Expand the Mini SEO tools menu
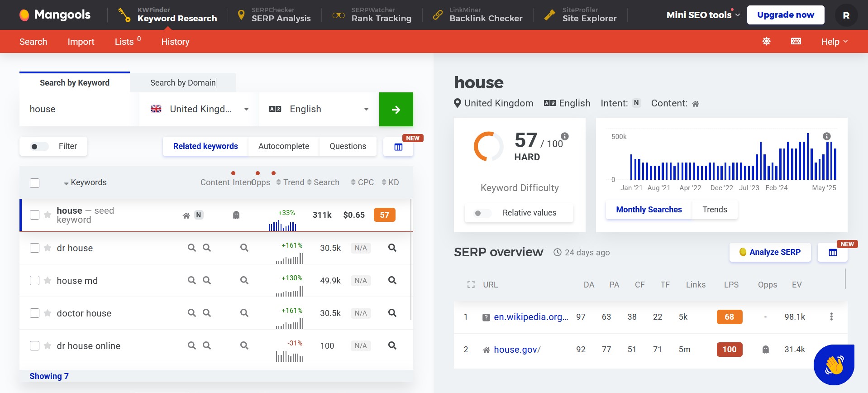Viewport: 868px width, 393px height. 703,15
